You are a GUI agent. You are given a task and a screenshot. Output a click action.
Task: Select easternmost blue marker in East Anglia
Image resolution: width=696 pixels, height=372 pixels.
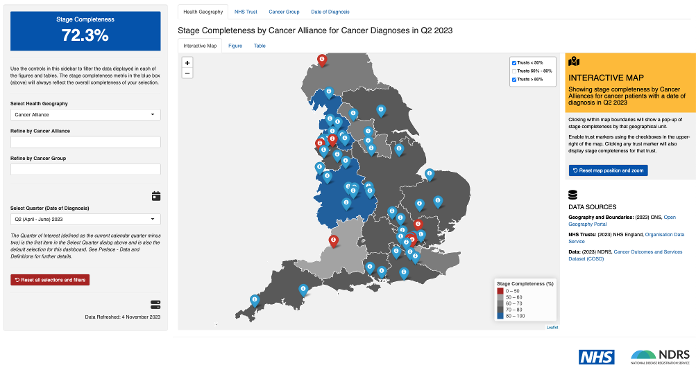click(438, 202)
